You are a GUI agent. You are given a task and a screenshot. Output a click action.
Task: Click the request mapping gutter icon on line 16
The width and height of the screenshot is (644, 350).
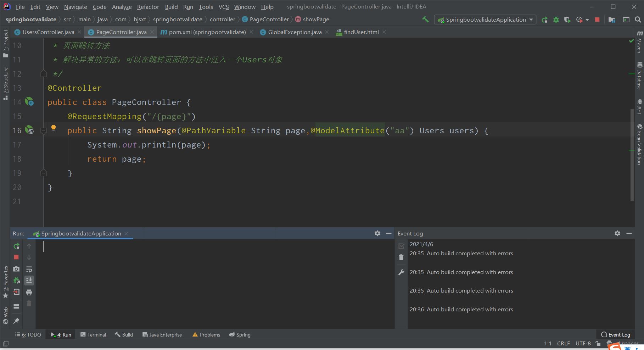(x=29, y=130)
